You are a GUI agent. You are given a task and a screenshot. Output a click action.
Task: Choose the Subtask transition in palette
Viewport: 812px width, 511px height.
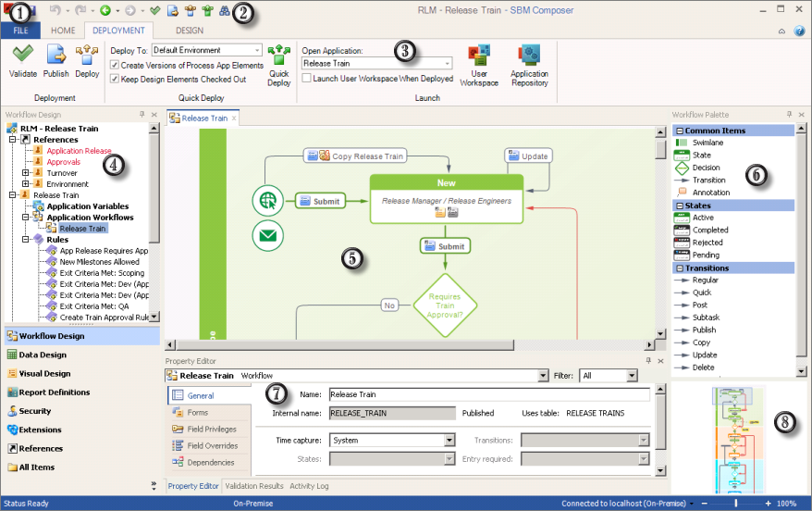(706, 318)
